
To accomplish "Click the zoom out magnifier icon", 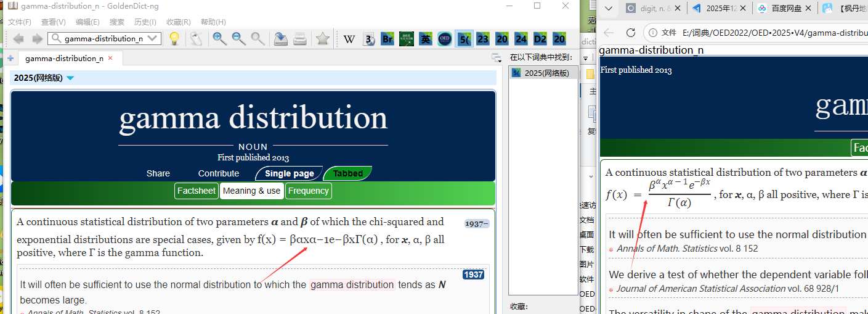I will coord(238,39).
